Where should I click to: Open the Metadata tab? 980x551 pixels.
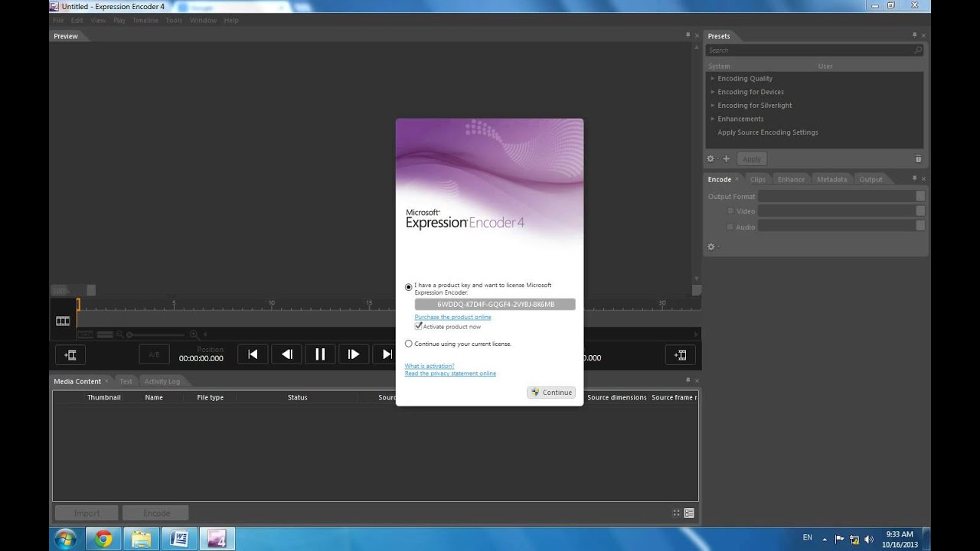pyautogui.click(x=831, y=179)
